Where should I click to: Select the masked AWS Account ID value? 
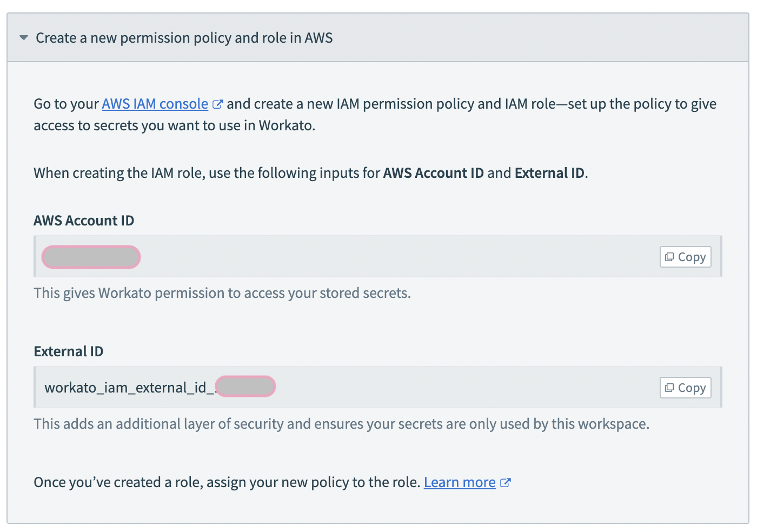point(90,257)
